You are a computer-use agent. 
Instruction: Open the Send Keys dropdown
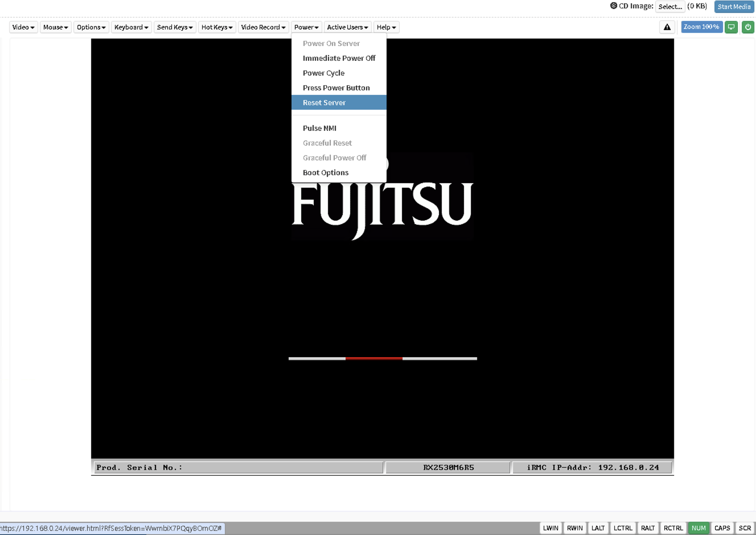(x=175, y=27)
